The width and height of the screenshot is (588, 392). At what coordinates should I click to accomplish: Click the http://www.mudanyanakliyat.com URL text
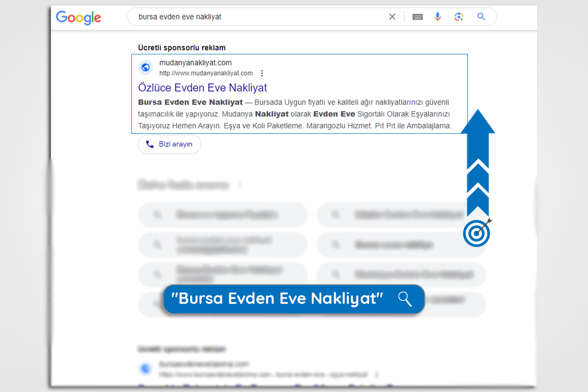206,73
